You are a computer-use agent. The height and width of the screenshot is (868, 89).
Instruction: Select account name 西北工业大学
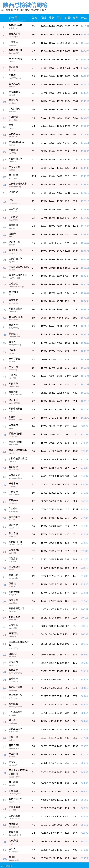coord(16,250)
